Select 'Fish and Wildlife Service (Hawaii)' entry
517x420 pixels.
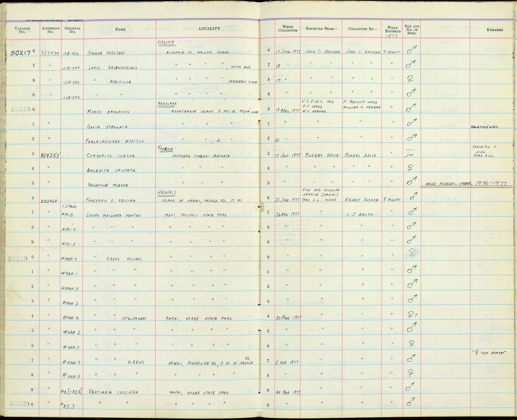coord(320,193)
